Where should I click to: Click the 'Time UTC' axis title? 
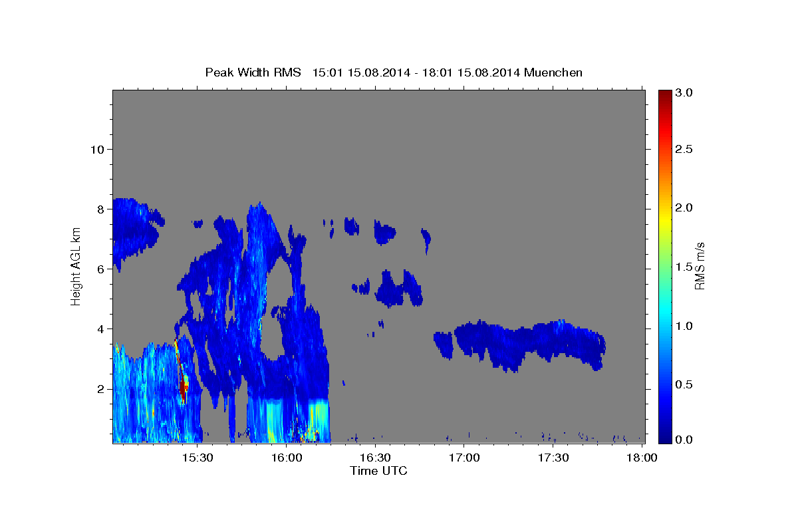pos(378,471)
